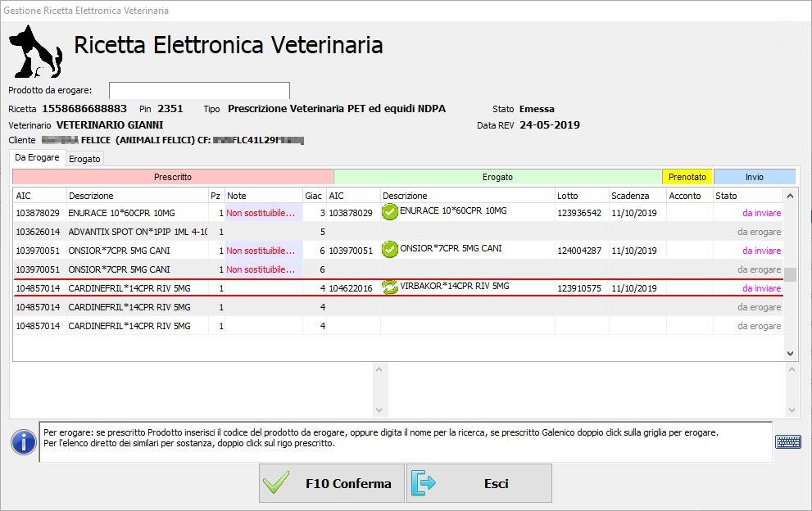Viewport: 812px width, 511px height.
Task: Click the Esci button text
Action: click(496, 484)
